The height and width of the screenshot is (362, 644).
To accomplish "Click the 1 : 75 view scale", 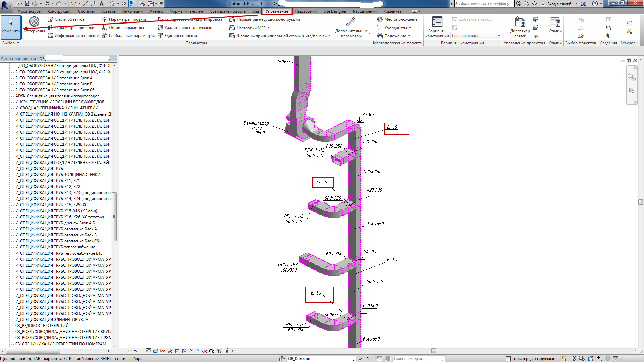I will pyautogui.click(x=132, y=351).
